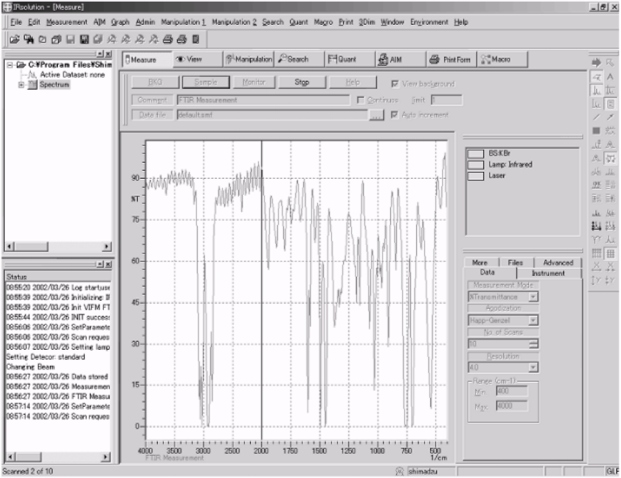Click the unpressed grid icon in side toolbar

point(596,253)
